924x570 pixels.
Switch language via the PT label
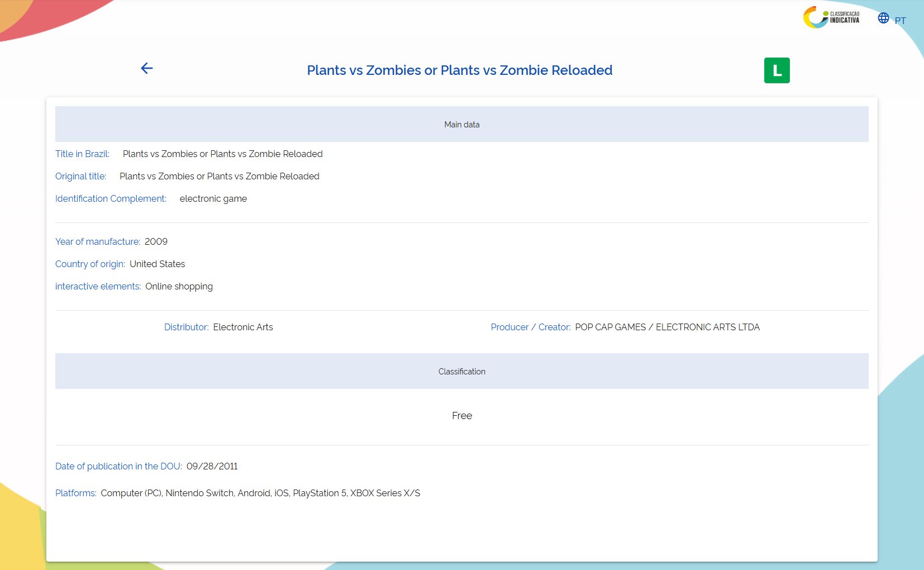(x=900, y=21)
